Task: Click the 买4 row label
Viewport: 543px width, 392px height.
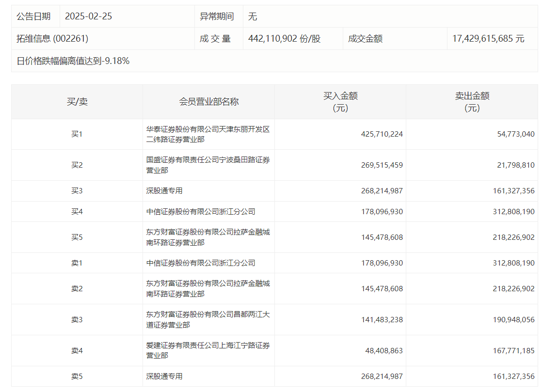Action: tap(77, 212)
